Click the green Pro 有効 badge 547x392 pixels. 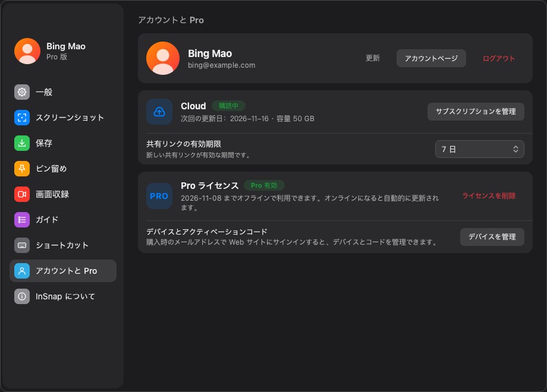264,185
